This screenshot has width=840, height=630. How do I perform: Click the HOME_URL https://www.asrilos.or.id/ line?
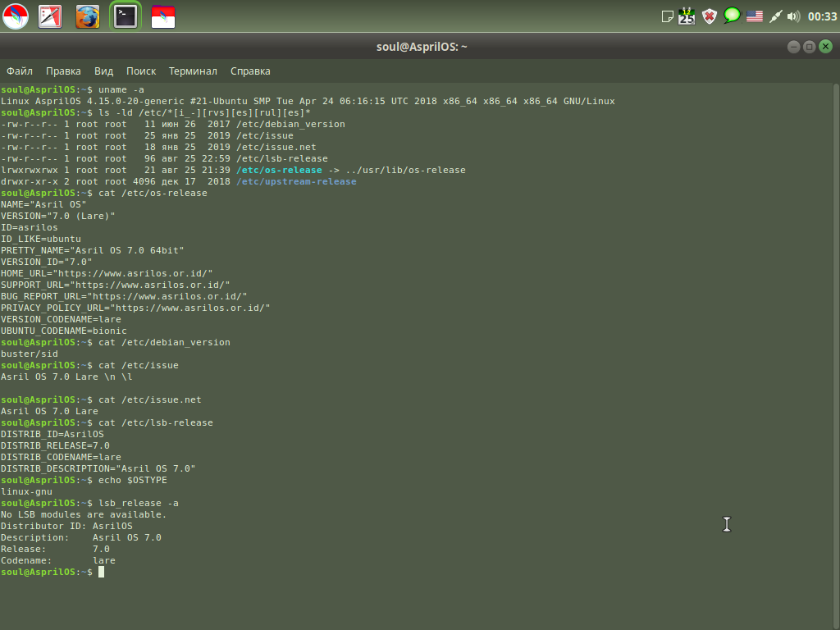click(107, 273)
